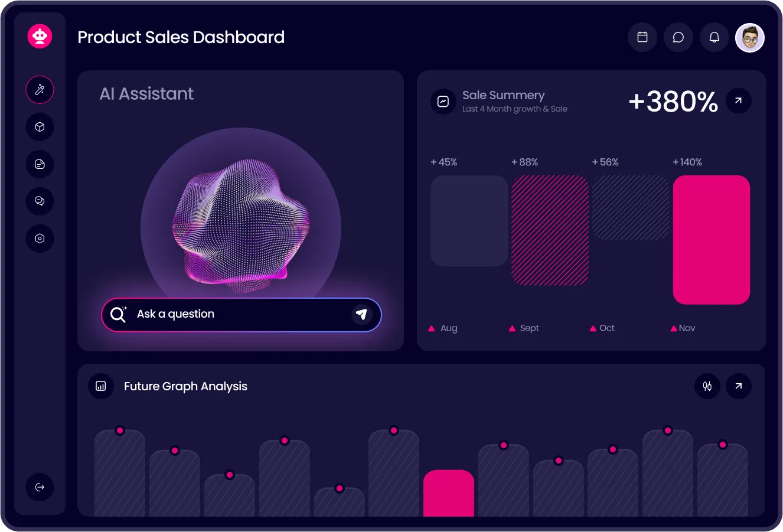The height and width of the screenshot is (532, 783).
Task: Click the Ask a question input field
Action: (236, 314)
